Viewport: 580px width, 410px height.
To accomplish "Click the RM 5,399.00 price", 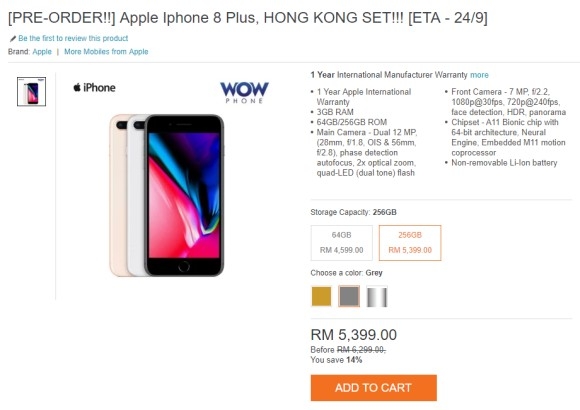I will click(354, 335).
